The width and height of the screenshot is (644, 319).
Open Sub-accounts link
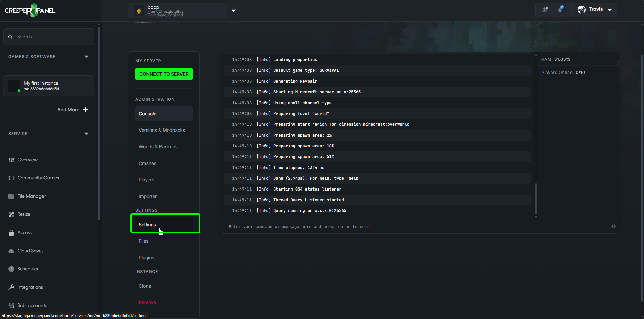[x=32, y=306]
